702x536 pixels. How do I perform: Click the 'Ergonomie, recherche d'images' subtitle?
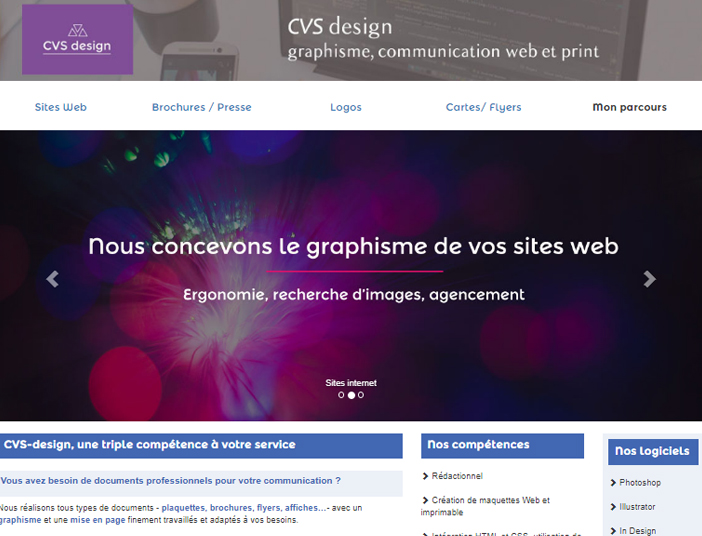tap(354, 295)
